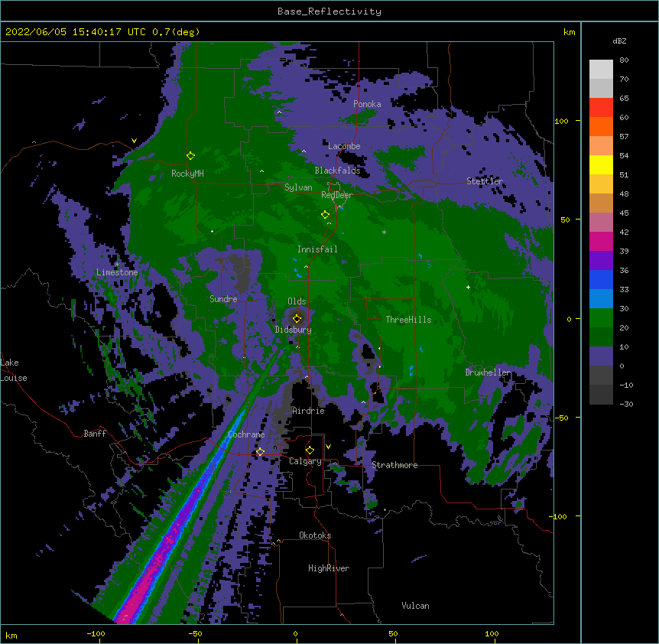659x644 pixels.
Task: Click the yellow diamond marker above Calgary label
Action: (x=310, y=450)
